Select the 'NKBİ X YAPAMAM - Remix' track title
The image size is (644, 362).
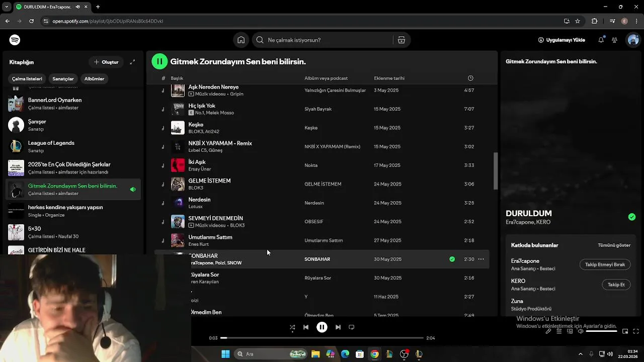click(x=220, y=143)
